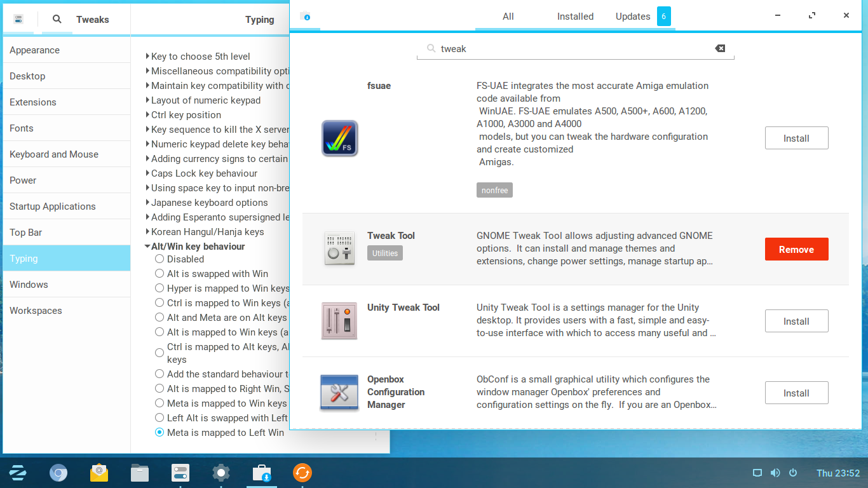Screen dimensions: 868x488
Task: Click the FS-UAE Amiga emulator icon
Action: pos(340,139)
